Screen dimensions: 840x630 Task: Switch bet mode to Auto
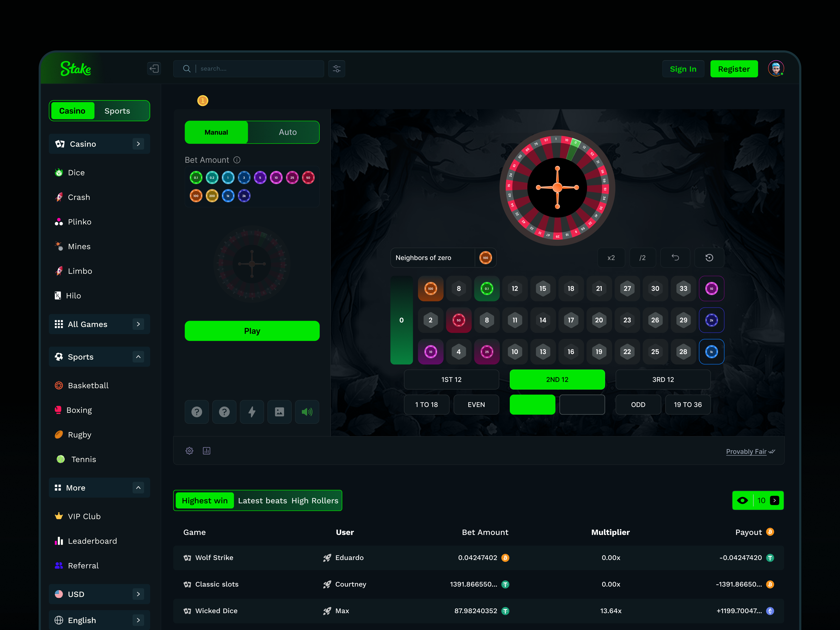tap(287, 132)
